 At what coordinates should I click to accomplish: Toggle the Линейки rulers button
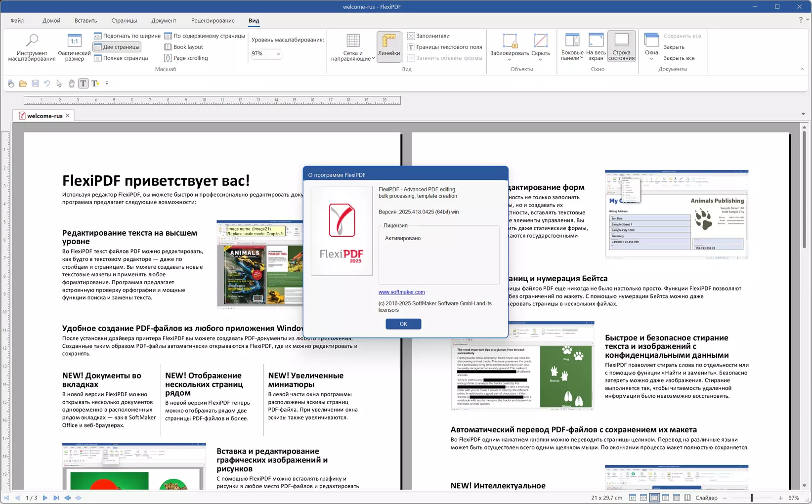pos(389,47)
